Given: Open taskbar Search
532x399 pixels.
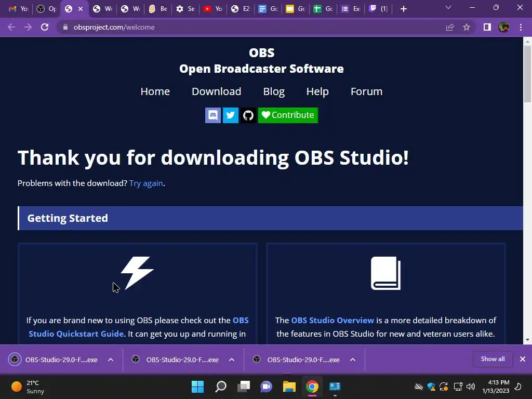Looking at the screenshot, I should click(220, 387).
